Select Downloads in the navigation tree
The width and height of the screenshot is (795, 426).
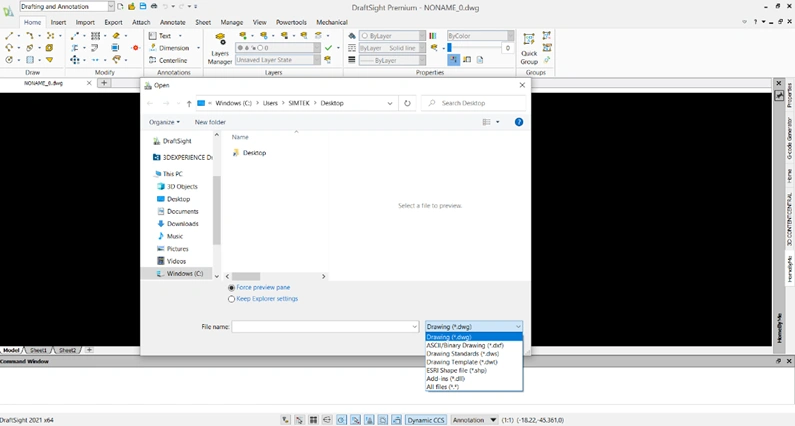tap(183, 224)
